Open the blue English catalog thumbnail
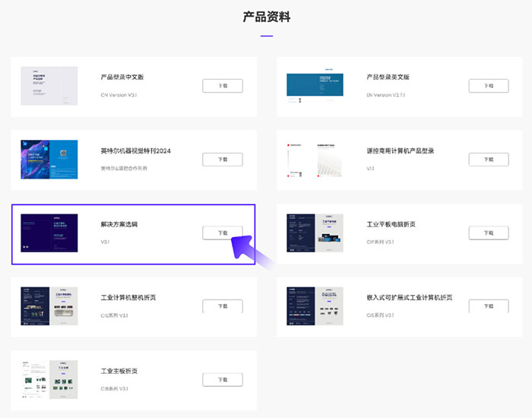 pyautogui.click(x=315, y=86)
